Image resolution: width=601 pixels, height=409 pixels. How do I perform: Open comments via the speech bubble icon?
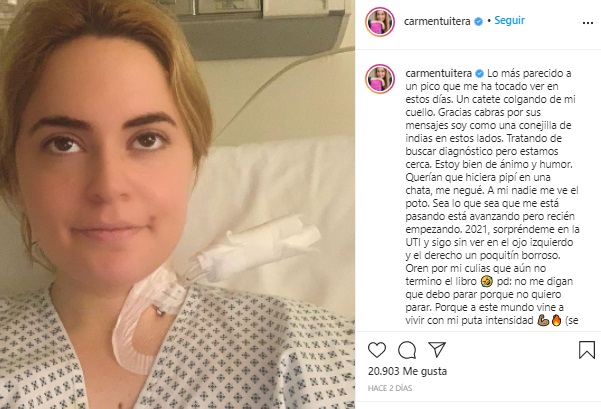coord(407,350)
